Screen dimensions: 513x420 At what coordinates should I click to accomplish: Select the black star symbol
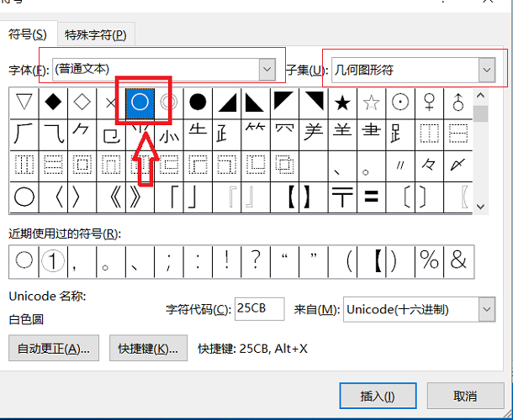pos(342,103)
